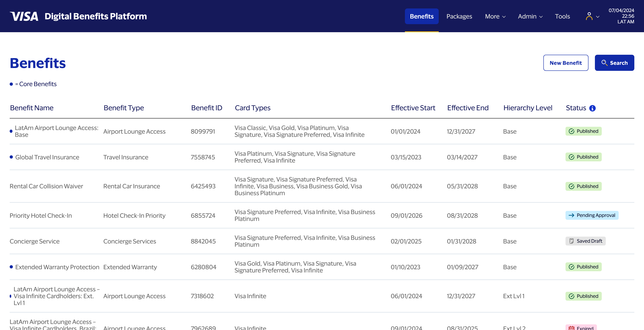Click Benefit ID 6425493
Viewport: 644px width, 330px height.
203,186
